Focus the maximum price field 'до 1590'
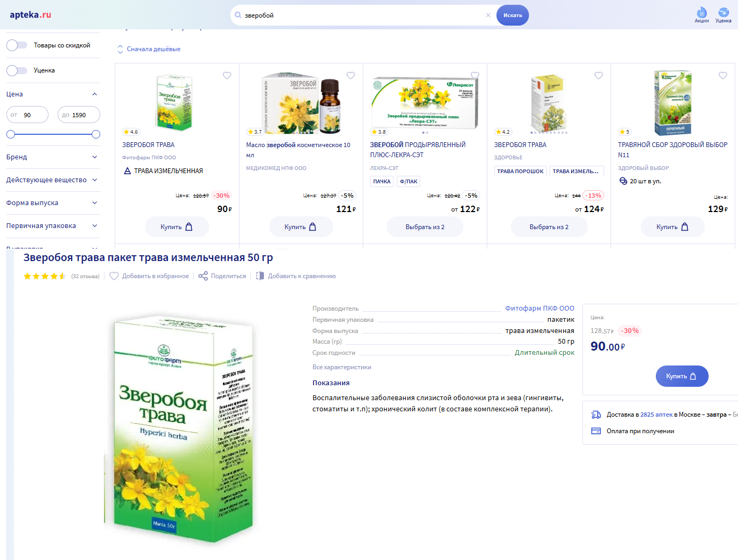The image size is (738, 560). pyautogui.click(x=79, y=115)
